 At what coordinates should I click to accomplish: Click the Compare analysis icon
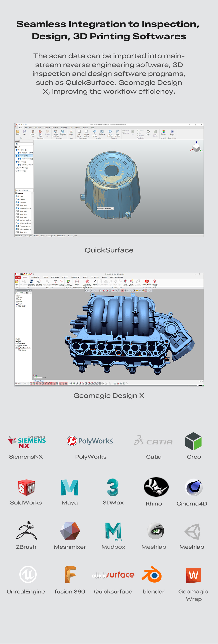pos(164,132)
